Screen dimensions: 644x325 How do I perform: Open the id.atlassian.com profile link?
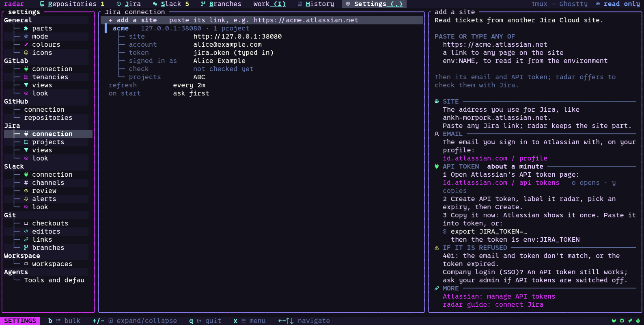(x=495, y=158)
